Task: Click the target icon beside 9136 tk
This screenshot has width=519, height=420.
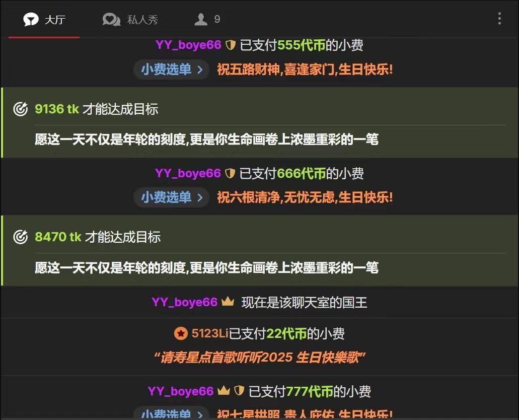Action: (x=20, y=109)
